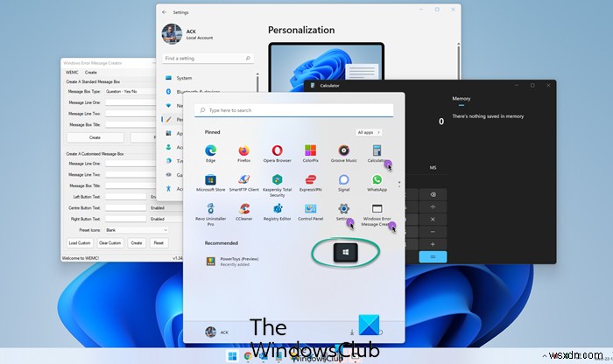The image size is (613, 364).
Task: Click the calculator divide key
Action: click(433, 207)
